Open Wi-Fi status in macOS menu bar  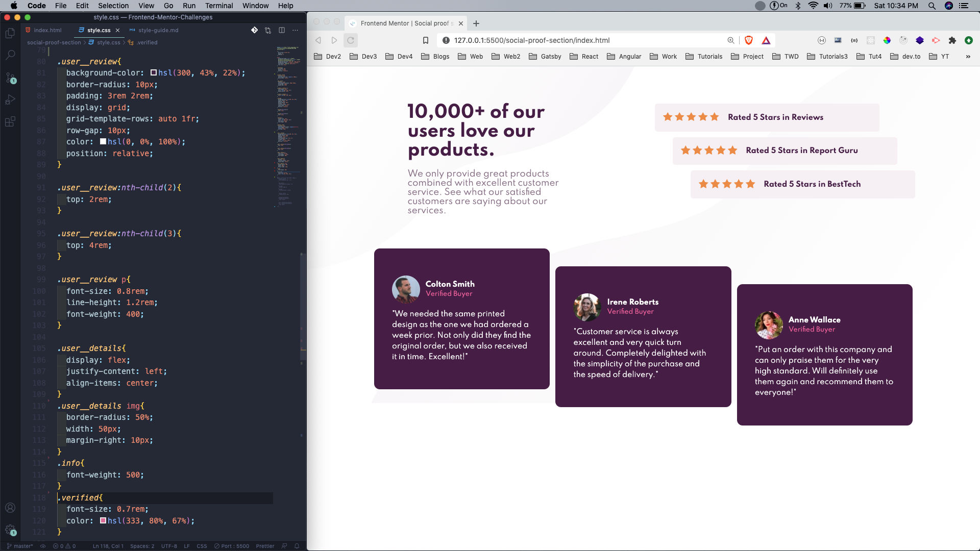(x=813, y=6)
